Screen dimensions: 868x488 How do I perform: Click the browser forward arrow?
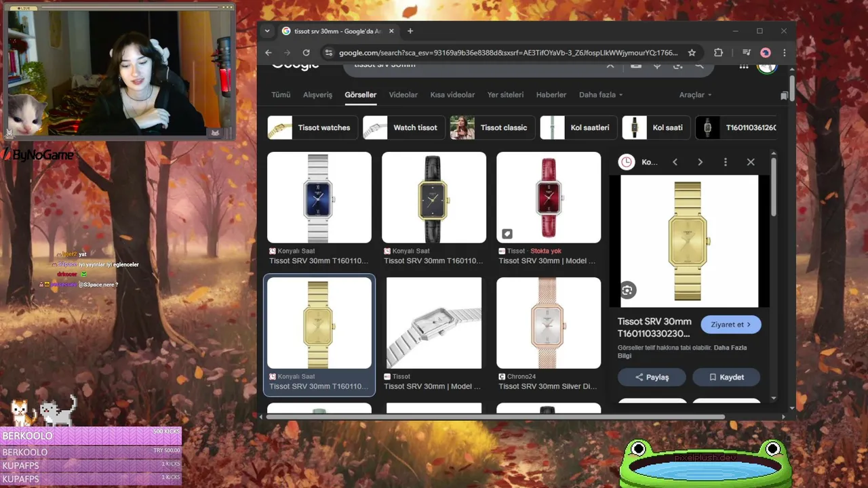pos(287,52)
